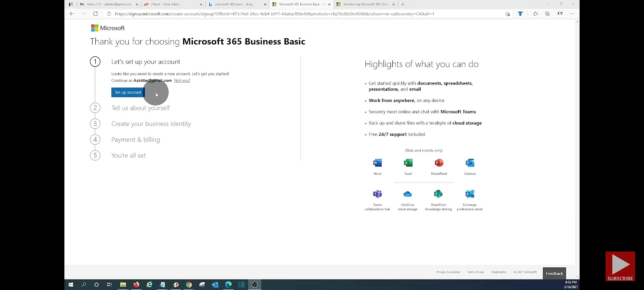The image size is (644, 290).
Task: Refresh the current page
Action: [x=95, y=14]
